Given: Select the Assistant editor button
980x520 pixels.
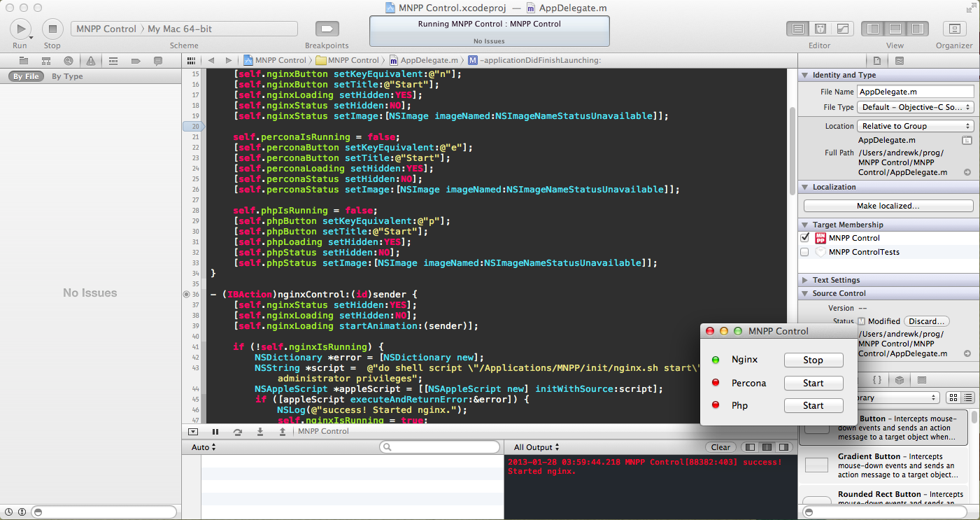Looking at the screenshot, I should [820, 29].
